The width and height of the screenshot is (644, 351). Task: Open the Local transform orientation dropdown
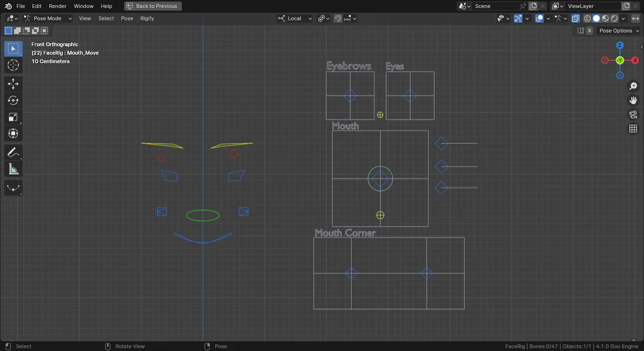(295, 18)
